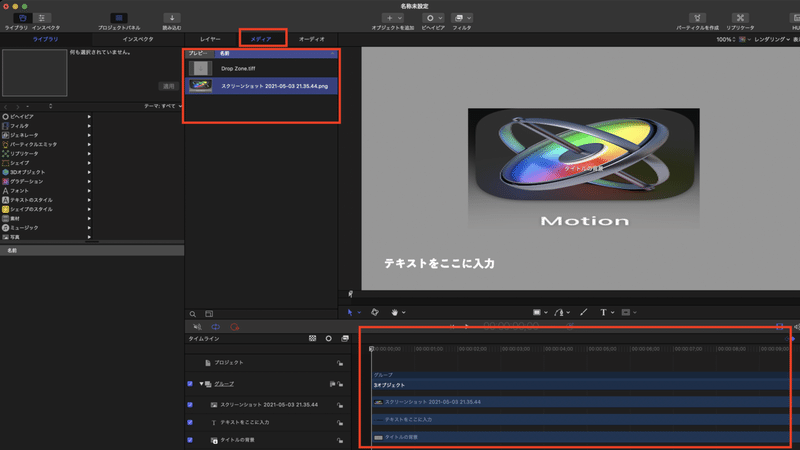Go back in the library browser
Image resolution: width=800 pixels, height=450 pixels.
[x=6, y=107]
